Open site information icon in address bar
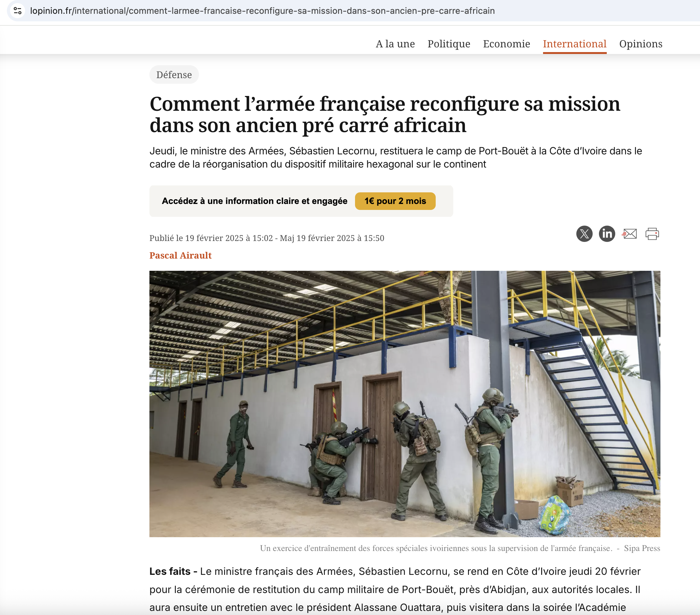 (x=18, y=11)
